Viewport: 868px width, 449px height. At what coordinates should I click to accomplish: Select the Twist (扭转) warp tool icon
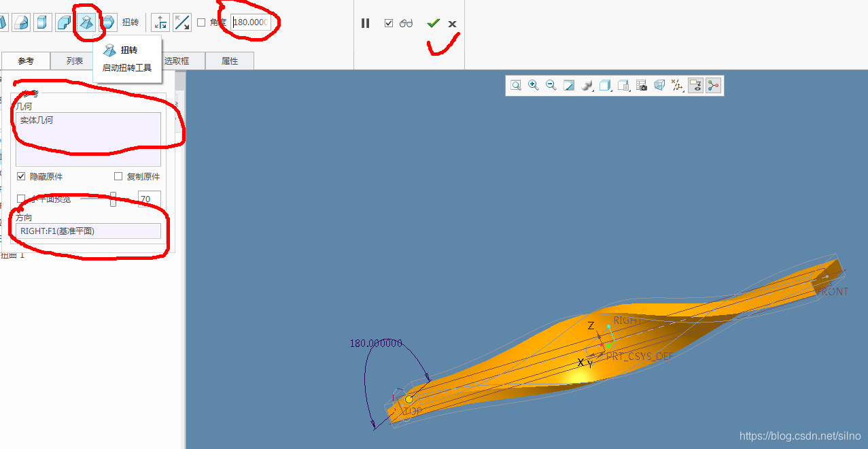point(86,22)
